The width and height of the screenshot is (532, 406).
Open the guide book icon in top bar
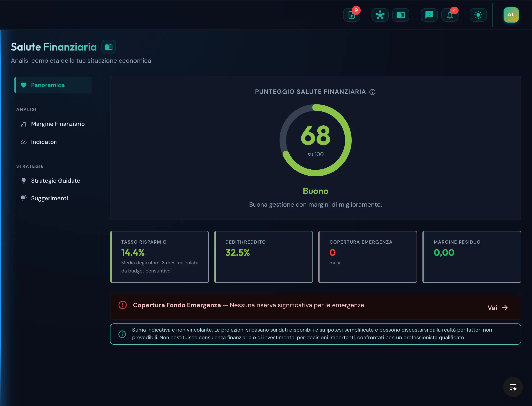coord(401,15)
